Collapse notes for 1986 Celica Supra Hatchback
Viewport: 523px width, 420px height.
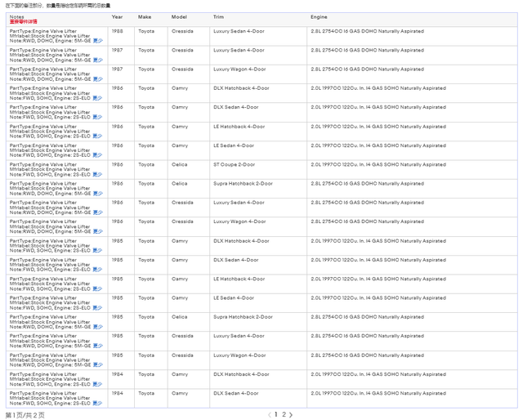pyautogui.click(x=98, y=194)
